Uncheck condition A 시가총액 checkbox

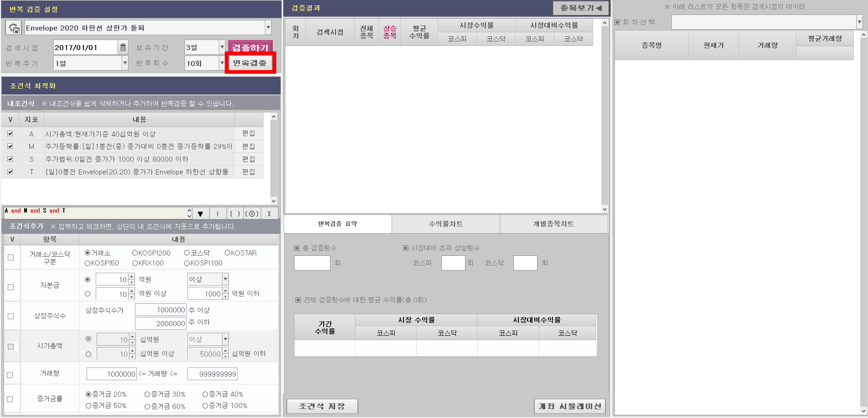click(10, 134)
